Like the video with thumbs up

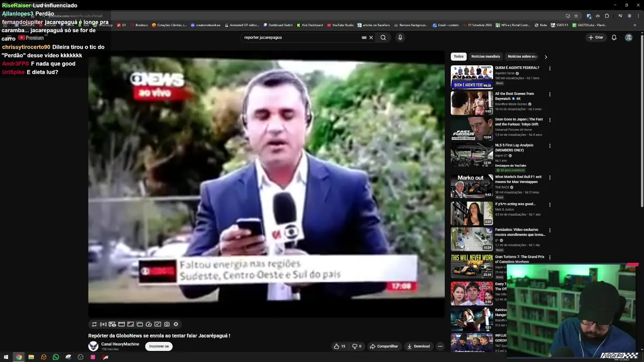coord(340,346)
